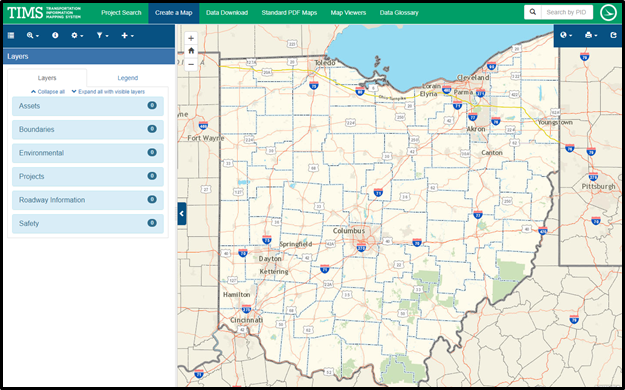Select the identify info tool
The width and height of the screenshot is (625, 390).
click(55, 35)
